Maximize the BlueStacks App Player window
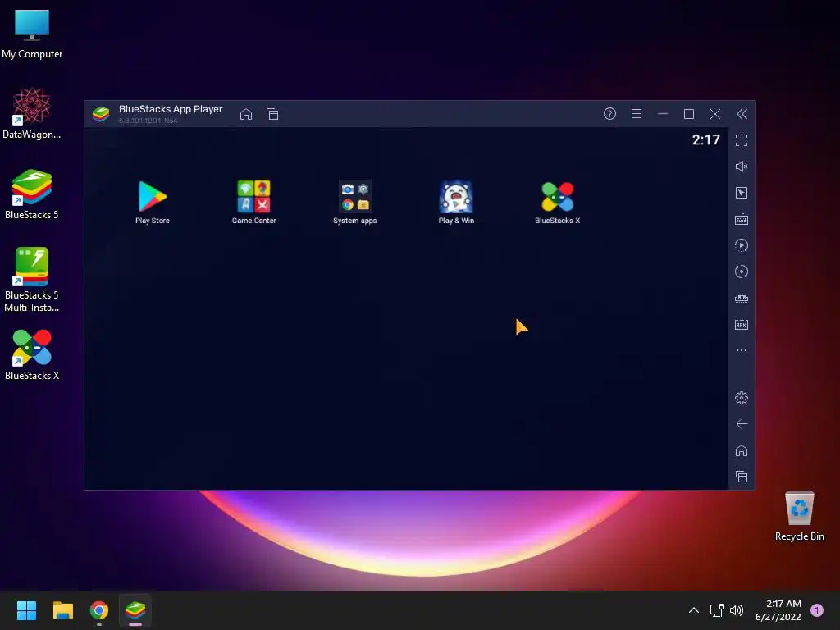 click(689, 114)
